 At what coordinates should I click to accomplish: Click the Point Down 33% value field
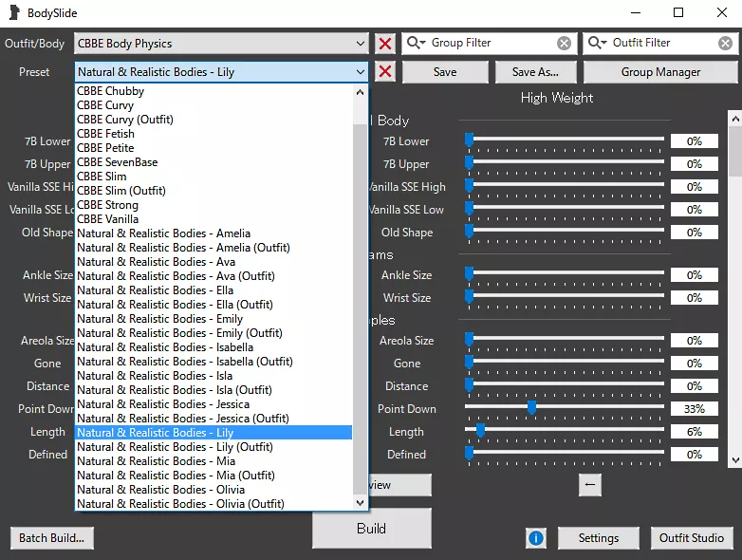[695, 408]
